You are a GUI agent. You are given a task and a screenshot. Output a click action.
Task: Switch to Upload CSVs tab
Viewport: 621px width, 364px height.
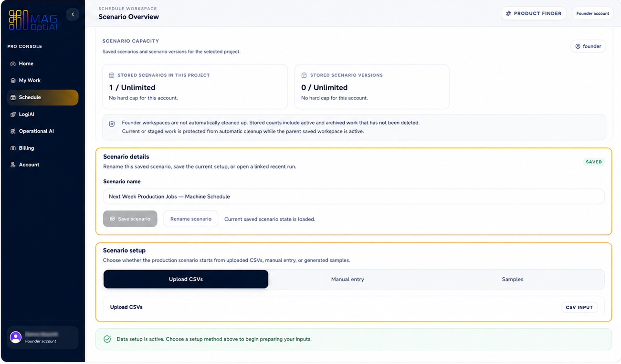(x=186, y=279)
